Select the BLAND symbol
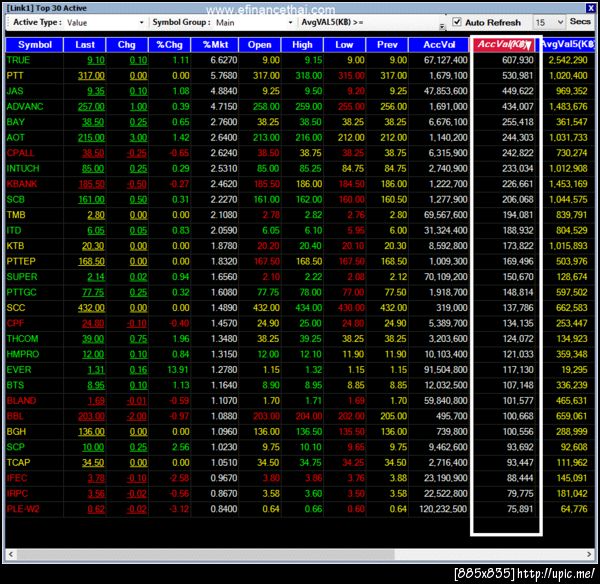Viewport: 600px width, 584px height. point(21,401)
